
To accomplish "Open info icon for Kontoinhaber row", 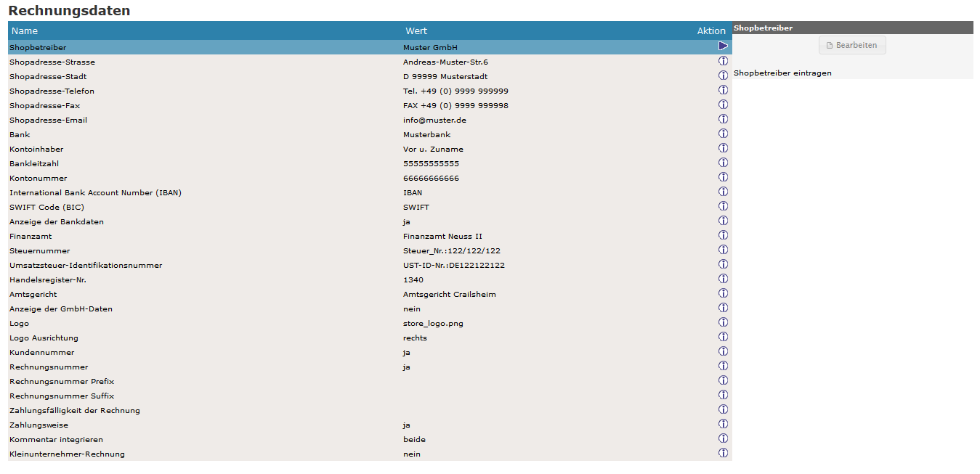I will [x=723, y=148].
